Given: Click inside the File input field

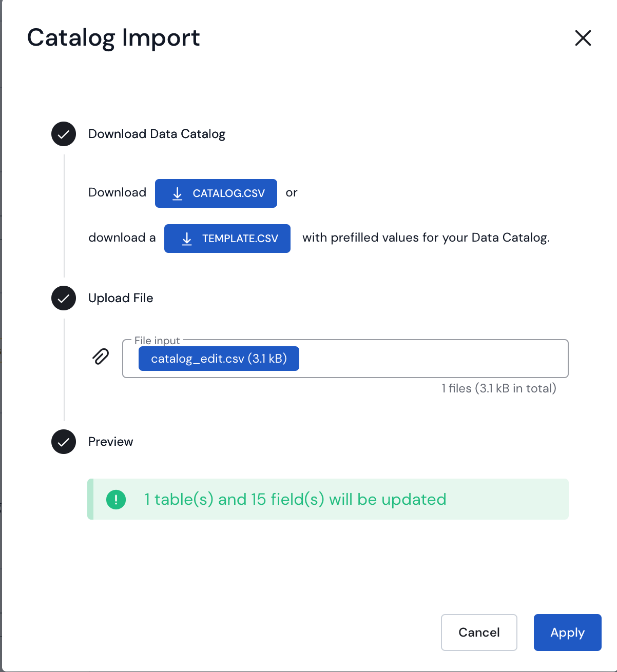Looking at the screenshot, I should 431,359.
